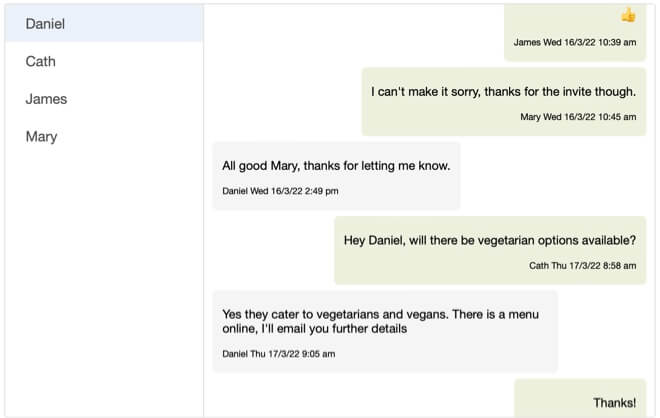Switch to James in the sidebar list
Viewport: 660px width, 418px height.
tap(104, 99)
